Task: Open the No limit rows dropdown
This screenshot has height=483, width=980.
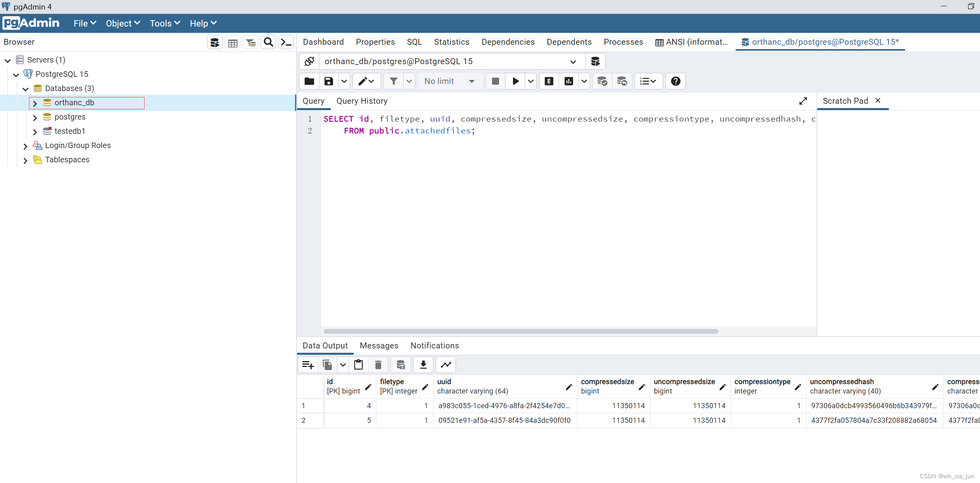Action: 450,81
